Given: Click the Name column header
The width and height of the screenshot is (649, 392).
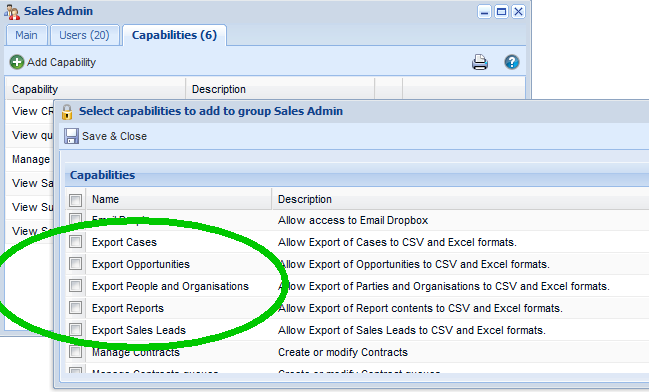Looking at the screenshot, I should 179,200.
